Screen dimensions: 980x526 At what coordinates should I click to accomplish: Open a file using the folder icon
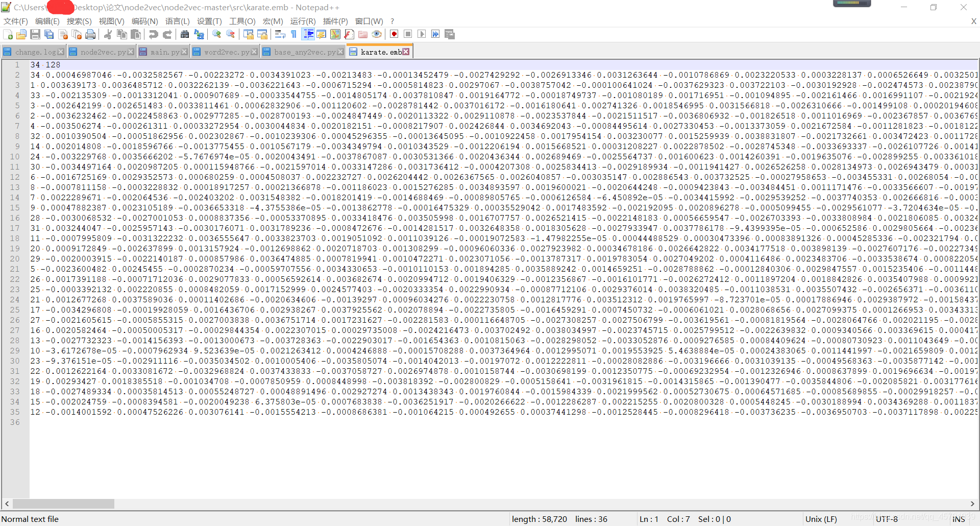(21, 34)
